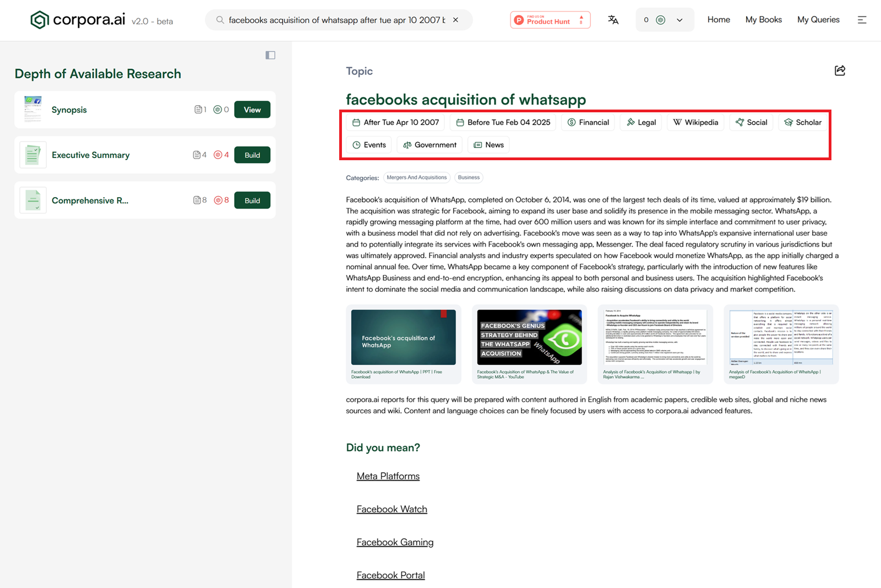Click the Product Hunt badge
Viewport: 881px width, 588px height.
(x=550, y=20)
